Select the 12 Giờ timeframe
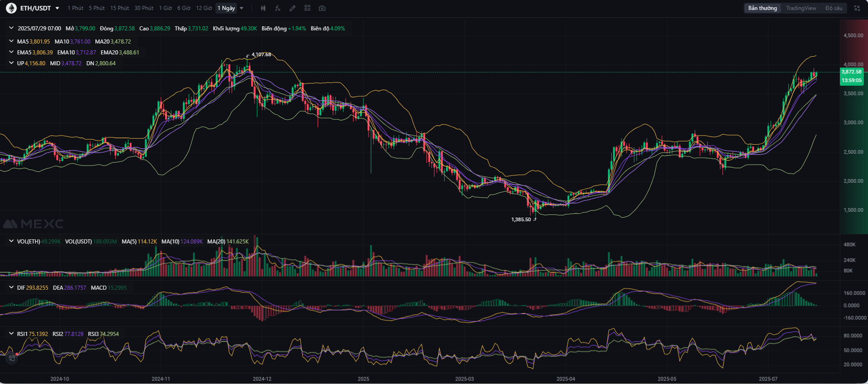 pos(204,8)
